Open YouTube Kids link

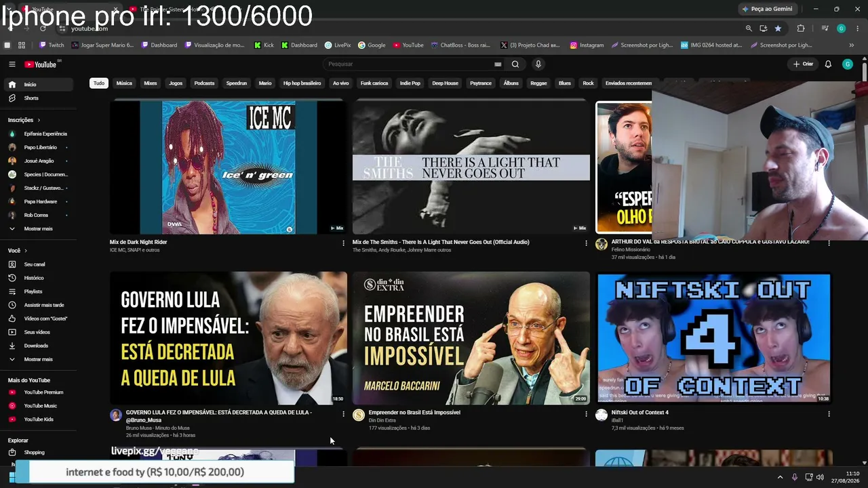click(x=38, y=420)
